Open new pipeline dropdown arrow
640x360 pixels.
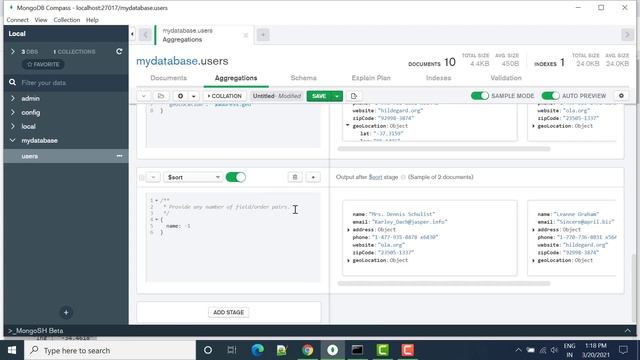[x=193, y=96]
